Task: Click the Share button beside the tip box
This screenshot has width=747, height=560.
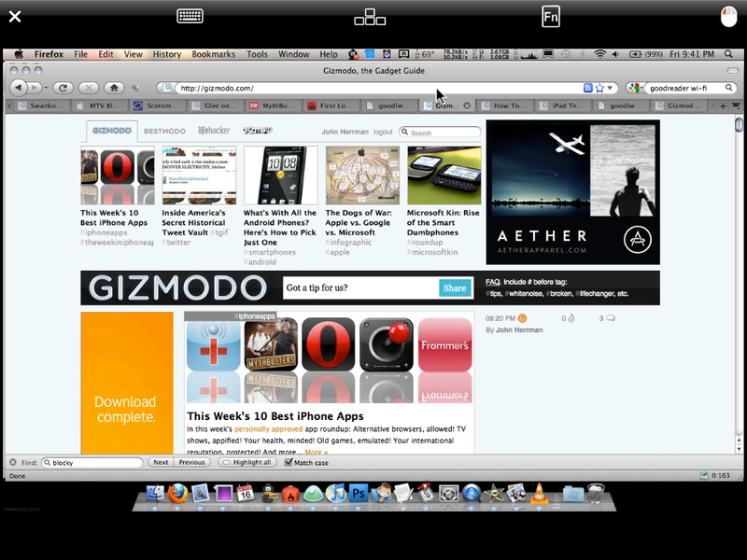Action: pos(455,287)
